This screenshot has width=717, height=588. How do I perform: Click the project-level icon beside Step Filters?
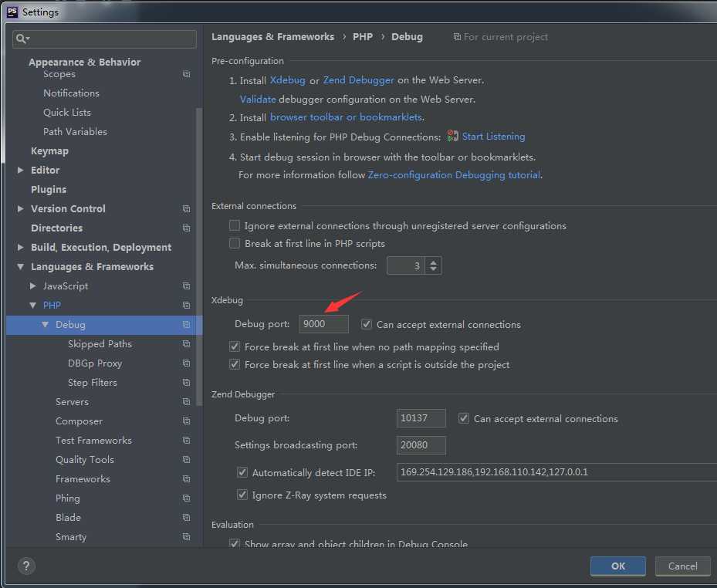186,383
